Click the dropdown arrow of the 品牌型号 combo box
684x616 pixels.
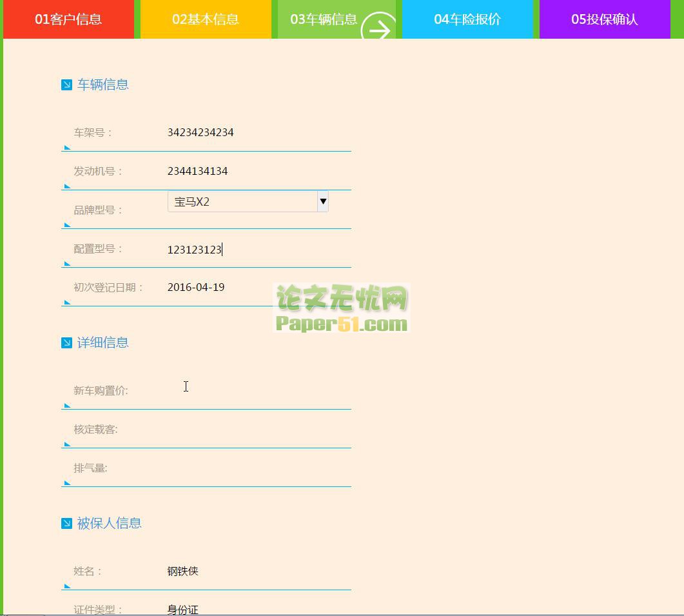[x=323, y=201]
